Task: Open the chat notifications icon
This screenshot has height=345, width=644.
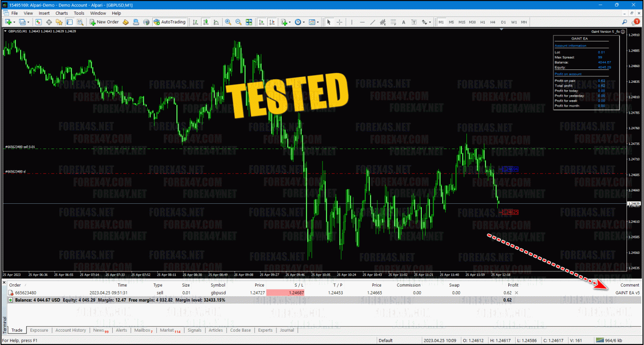Action: tap(636, 22)
